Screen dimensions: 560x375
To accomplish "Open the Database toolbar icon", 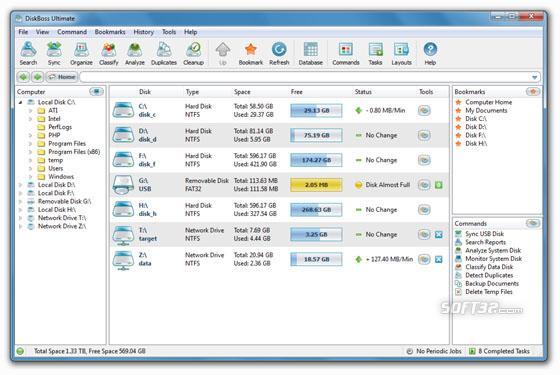I will 310,53.
